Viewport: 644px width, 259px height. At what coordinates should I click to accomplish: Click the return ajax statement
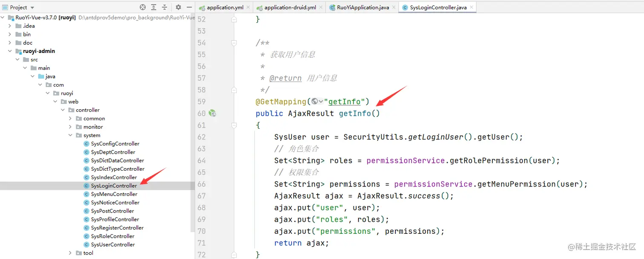[x=302, y=243]
